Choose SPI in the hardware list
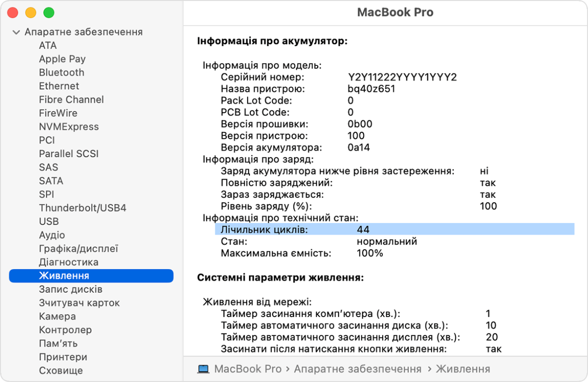 tap(46, 194)
